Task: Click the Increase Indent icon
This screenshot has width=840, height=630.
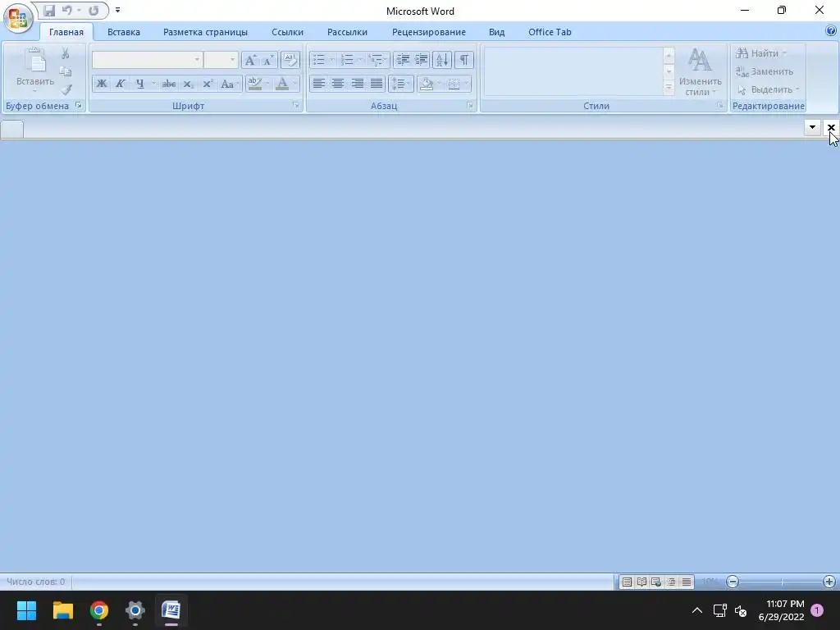Action: pos(422,60)
